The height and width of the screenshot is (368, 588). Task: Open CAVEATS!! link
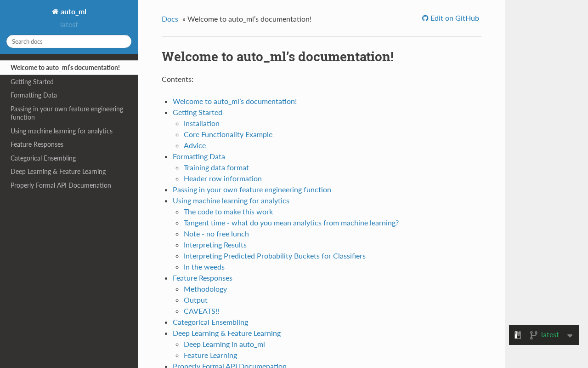[x=201, y=311]
